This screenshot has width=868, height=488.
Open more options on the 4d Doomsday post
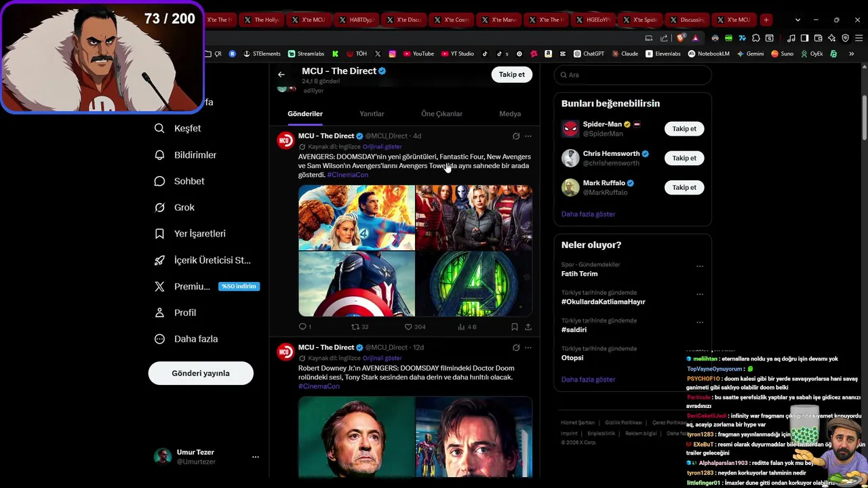click(x=528, y=136)
